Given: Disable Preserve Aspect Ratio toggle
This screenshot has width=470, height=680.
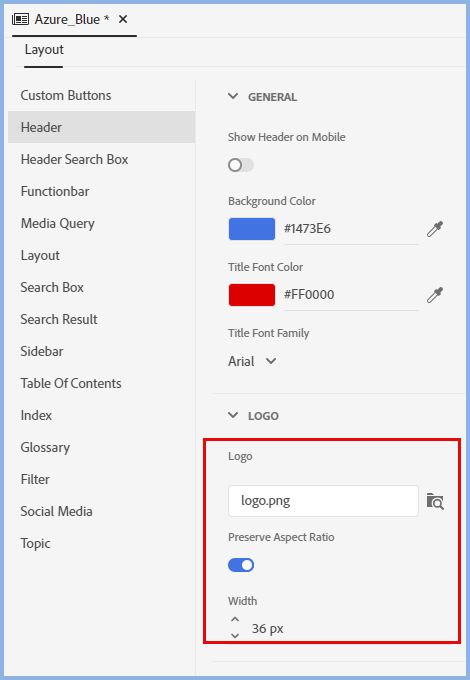Looking at the screenshot, I should click(241, 565).
